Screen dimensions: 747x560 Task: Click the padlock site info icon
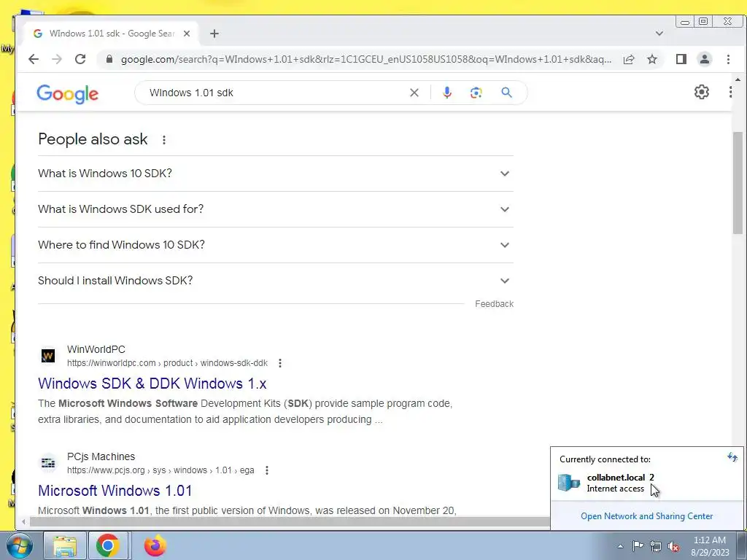click(x=109, y=59)
